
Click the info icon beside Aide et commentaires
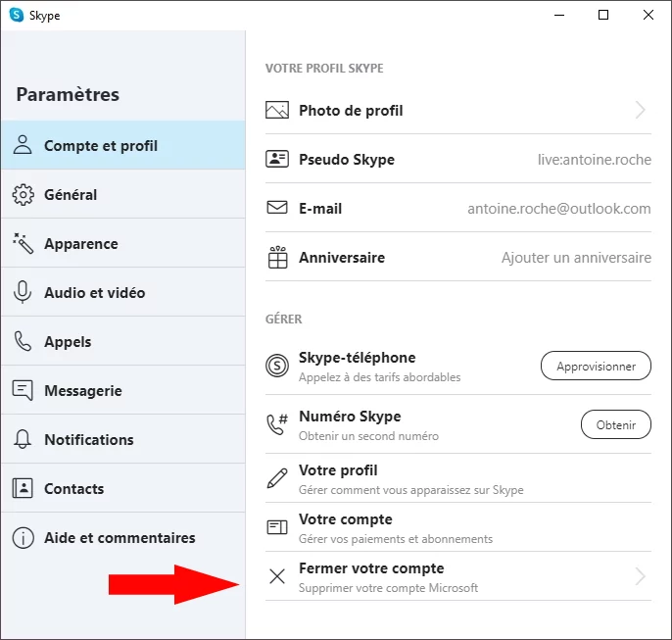23,537
